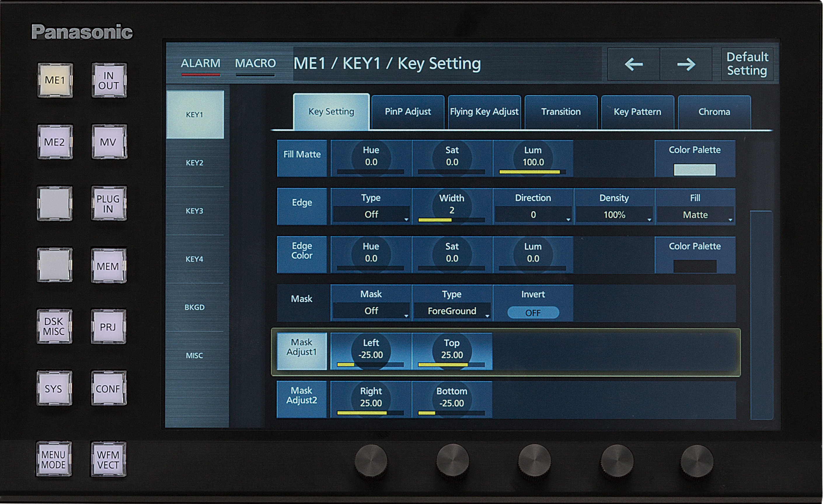Toggle the Mask Invert OFF switch
The image size is (823, 504).
pos(533,313)
